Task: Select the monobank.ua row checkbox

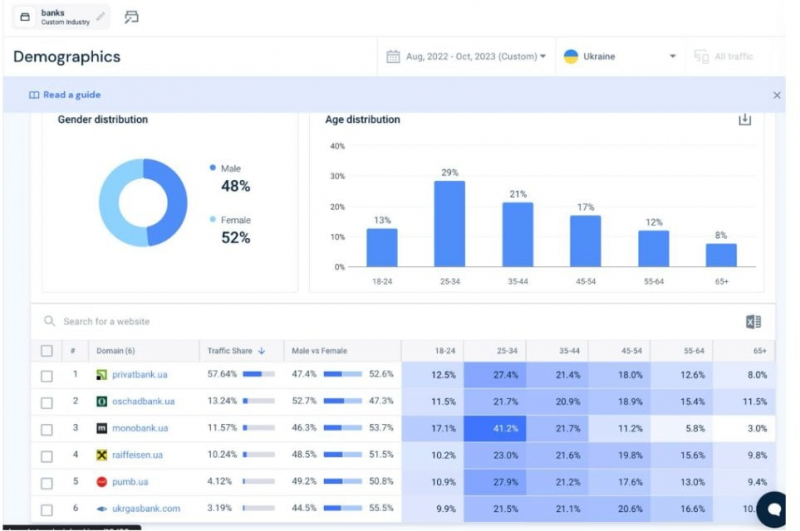Action: pos(46,429)
